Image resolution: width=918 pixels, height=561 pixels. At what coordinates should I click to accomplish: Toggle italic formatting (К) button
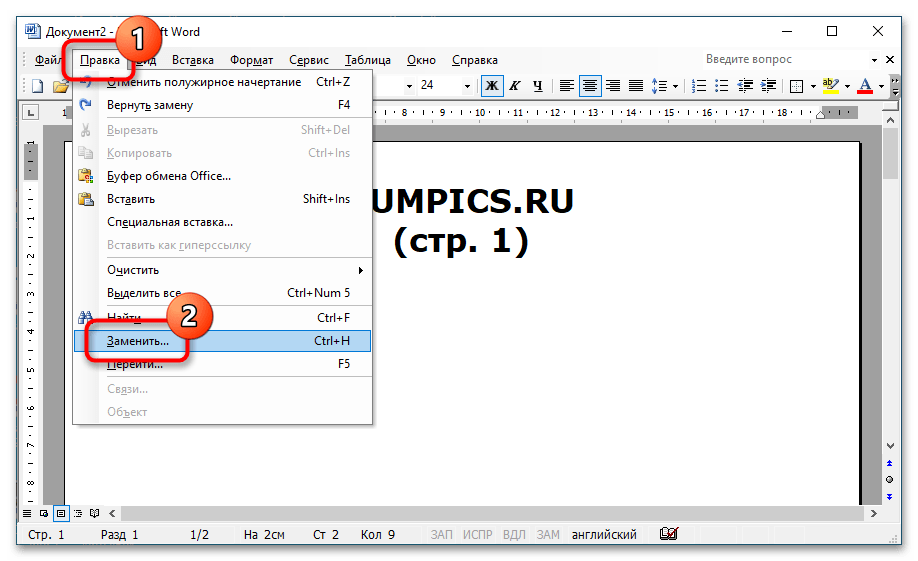tap(515, 86)
